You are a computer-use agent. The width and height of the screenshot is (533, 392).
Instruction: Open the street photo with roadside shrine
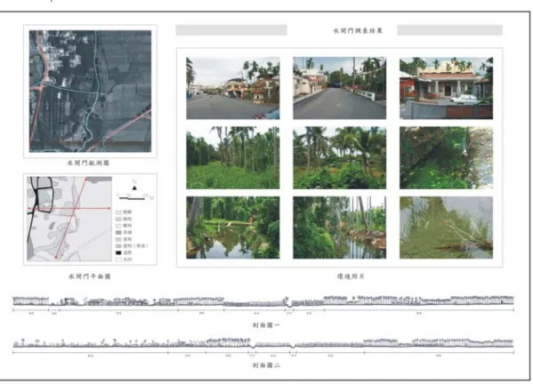click(233, 88)
